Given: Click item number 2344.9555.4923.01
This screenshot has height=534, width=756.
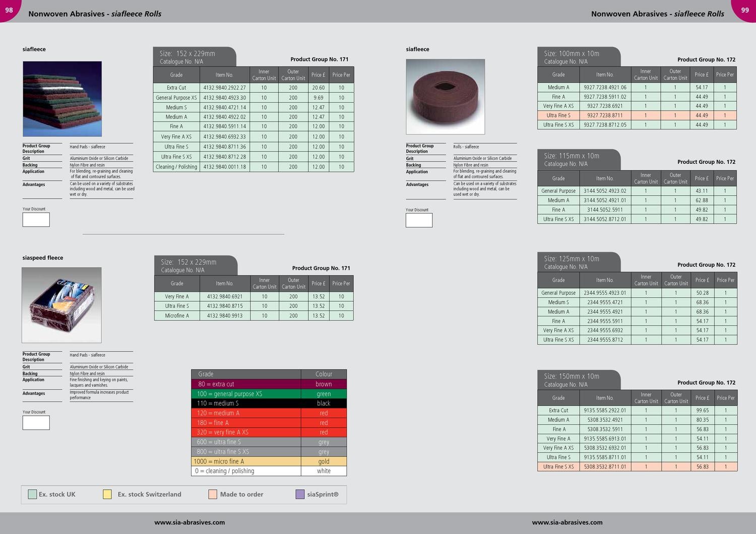Looking at the screenshot, I should (605, 293).
